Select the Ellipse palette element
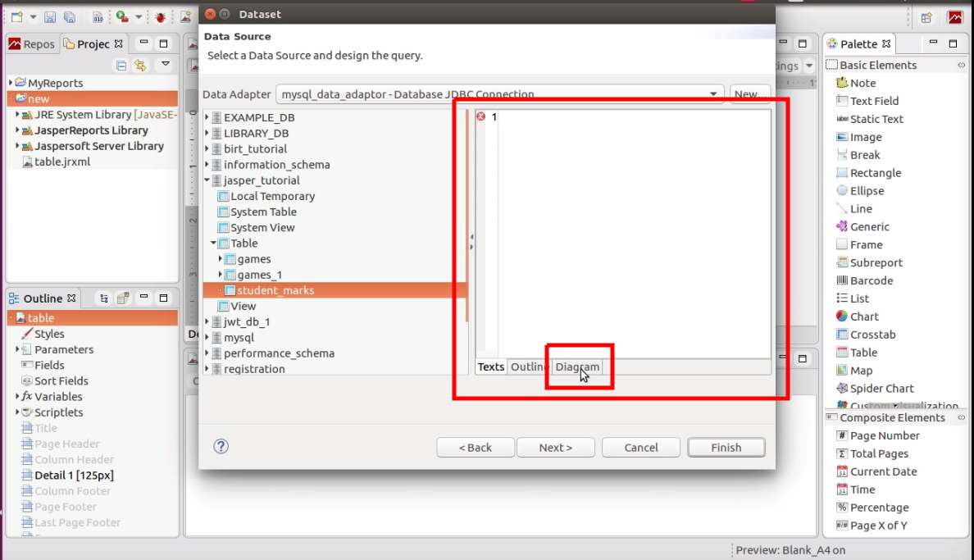Viewport: 974px width, 560px height. point(860,191)
